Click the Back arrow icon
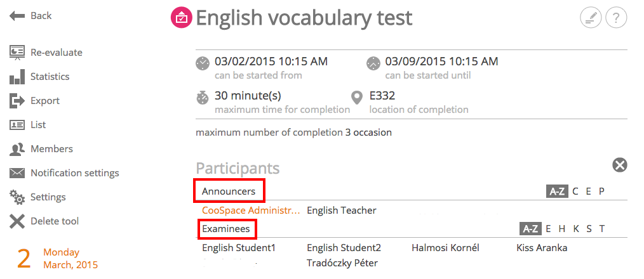Viewport: 644px width, 279px height. (17, 16)
